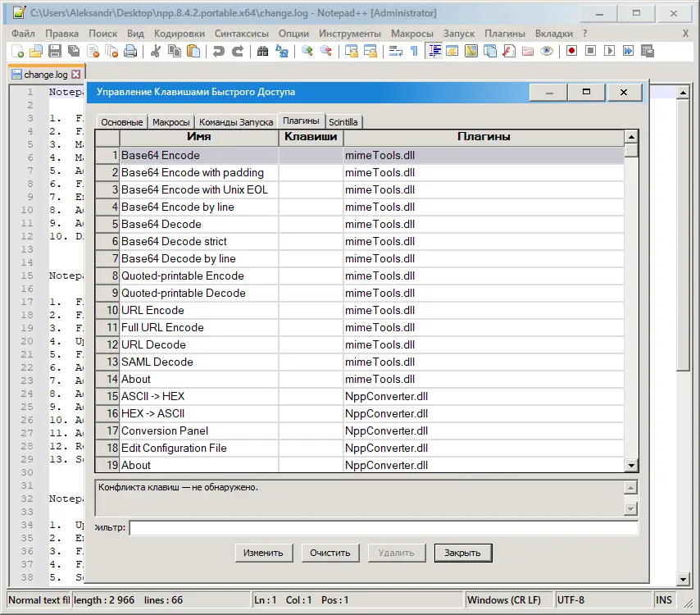Click into the filter input field
Image resolution: width=700 pixels, height=615 pixels.
pyautogui.click(x=384, y=527)
